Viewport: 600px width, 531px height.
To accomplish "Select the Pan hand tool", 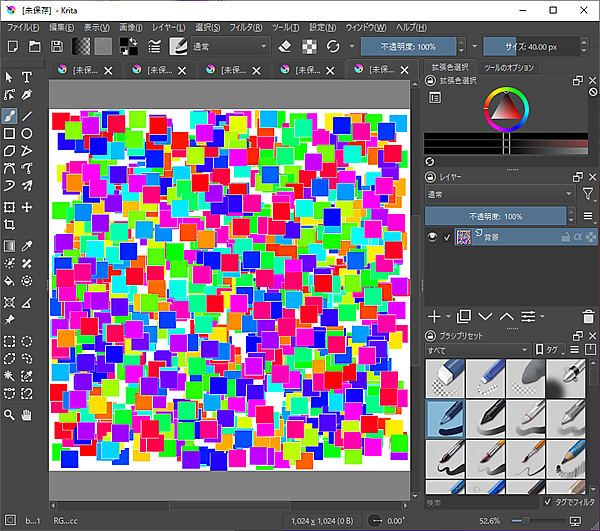I will point(27,414).
